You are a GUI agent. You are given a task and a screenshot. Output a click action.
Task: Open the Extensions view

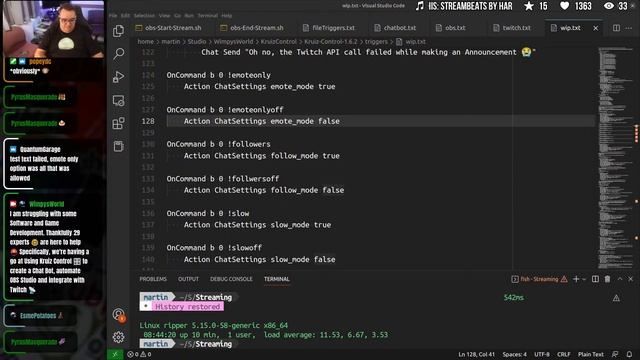pos(119,123)
